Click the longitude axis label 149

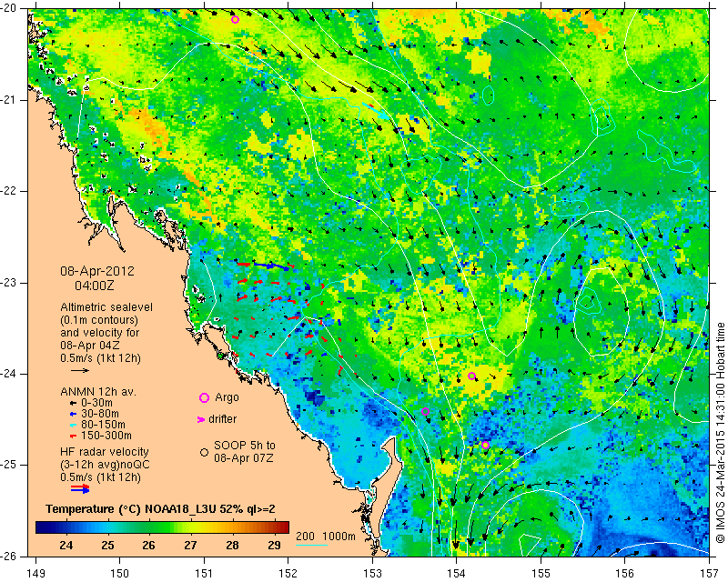coord(35,574)
